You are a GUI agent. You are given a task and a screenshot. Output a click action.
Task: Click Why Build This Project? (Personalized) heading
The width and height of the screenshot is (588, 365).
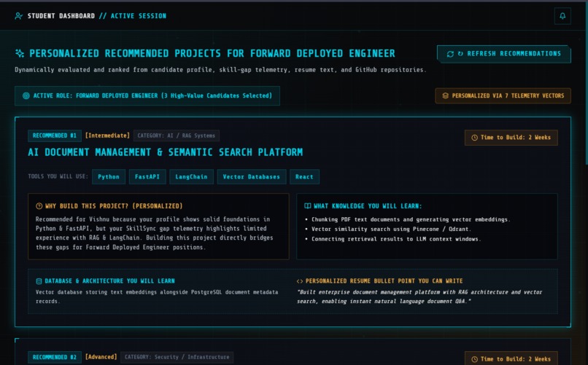[114, 206]
